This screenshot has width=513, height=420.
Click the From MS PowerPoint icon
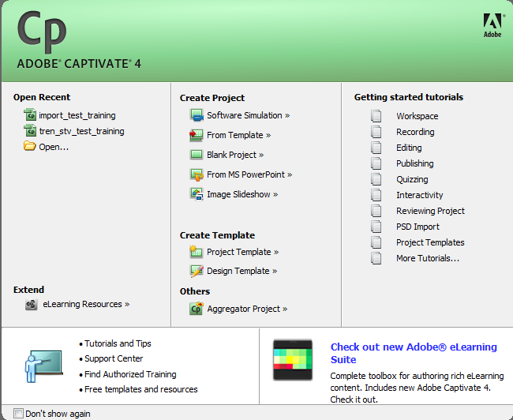pos(197,174)
